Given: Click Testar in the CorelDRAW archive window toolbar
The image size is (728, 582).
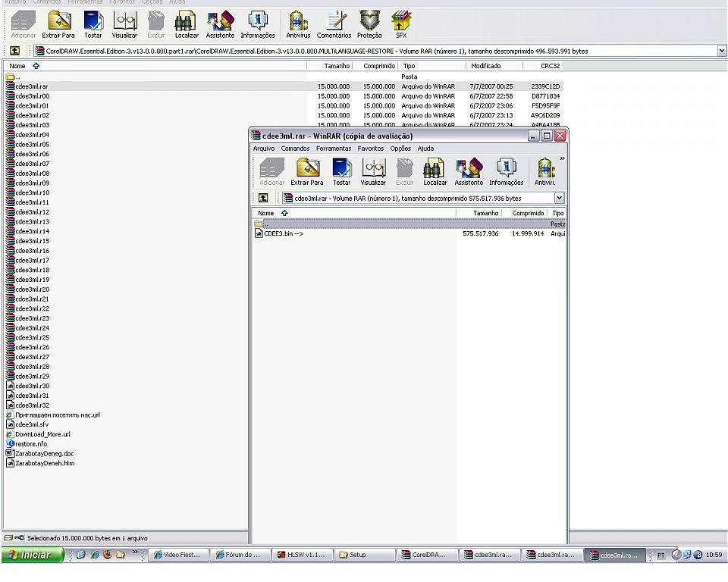Looking at the screenshot, I should [93, 24].
